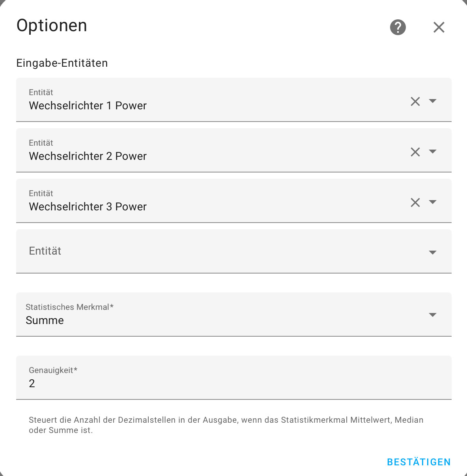Image resolution: width=467 pixels, height=476 pixels.
Task: Click the Wechselrichter 3 Power text field
Action: tap(213, 201)
